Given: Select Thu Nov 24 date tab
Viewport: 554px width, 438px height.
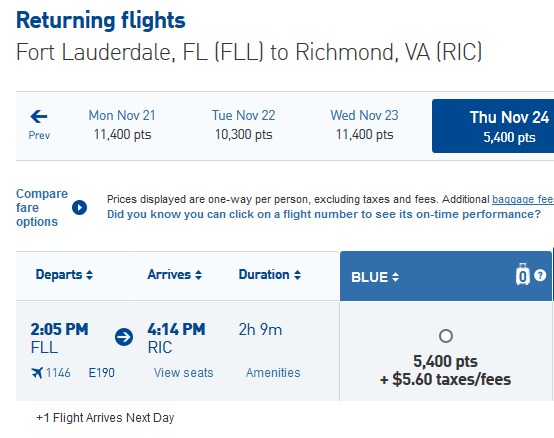Looking at the screenshot, I should point(493,126).
